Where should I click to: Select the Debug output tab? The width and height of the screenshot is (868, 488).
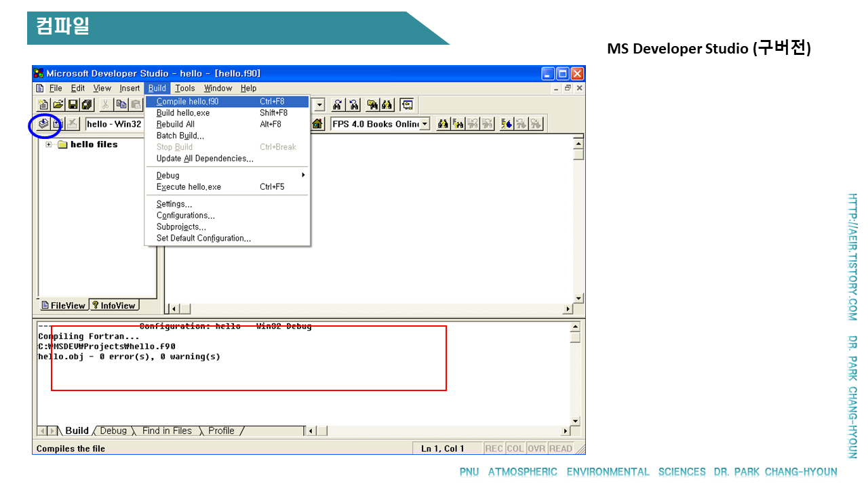point(113,431)
